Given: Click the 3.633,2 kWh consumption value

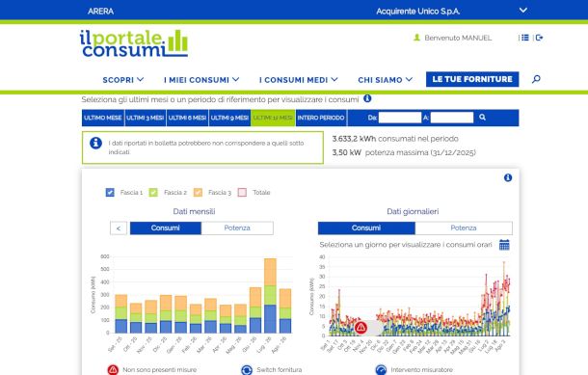Looking at the screenshot, I should tap(354, 139).
